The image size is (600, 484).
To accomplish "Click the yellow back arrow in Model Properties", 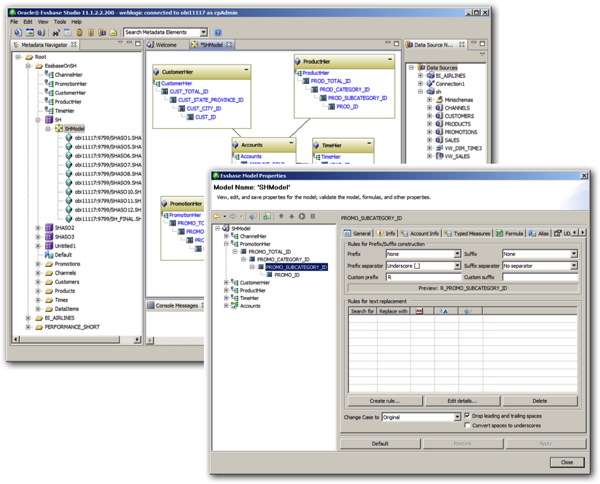I will 217,217.
